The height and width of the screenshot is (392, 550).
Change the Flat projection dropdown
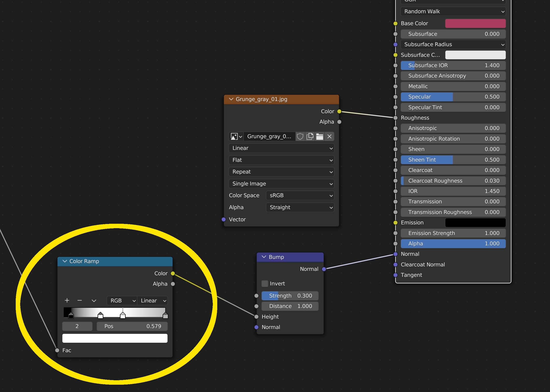pyautogui.click(x=281, y=160)
